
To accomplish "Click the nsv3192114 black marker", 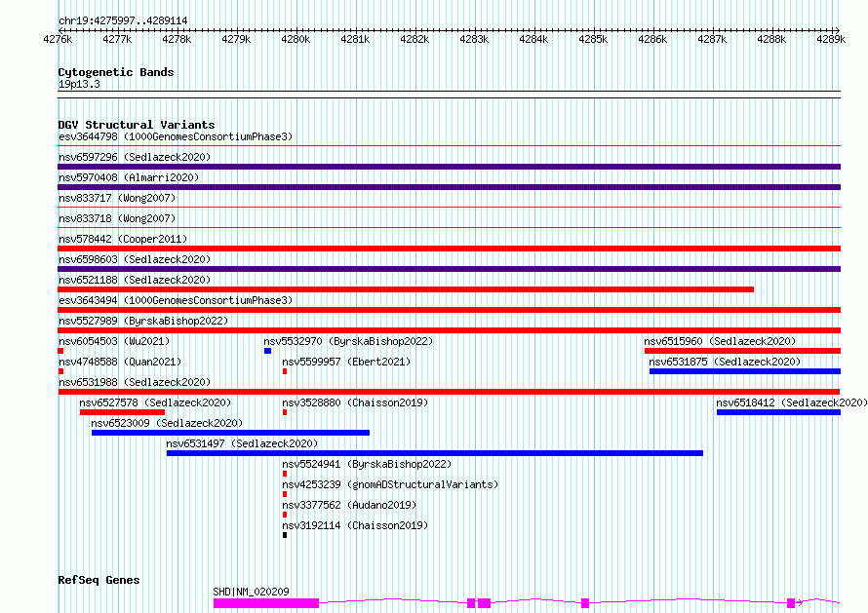I will 285,535.
